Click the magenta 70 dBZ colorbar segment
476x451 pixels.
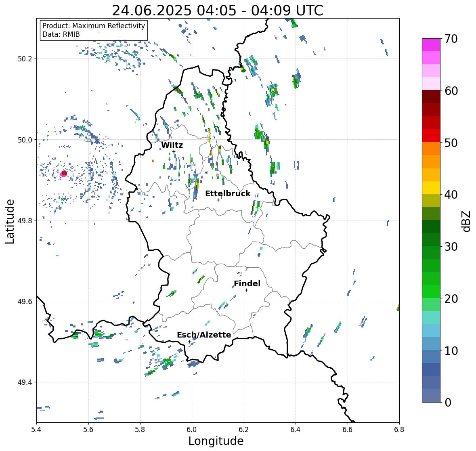pos(431,45)
